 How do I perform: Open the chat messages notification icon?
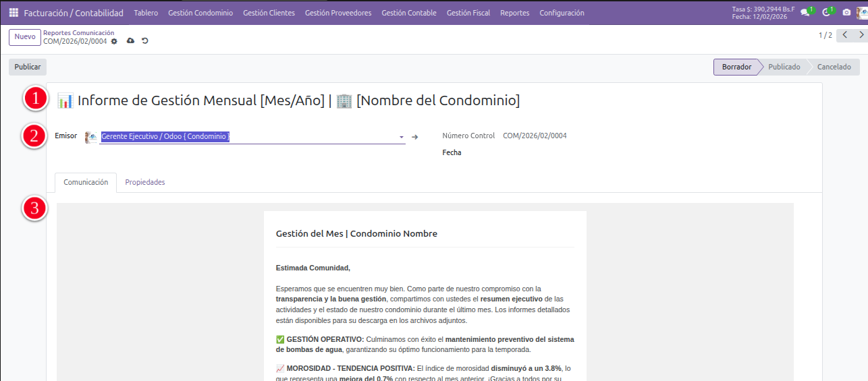click(805, 12)
